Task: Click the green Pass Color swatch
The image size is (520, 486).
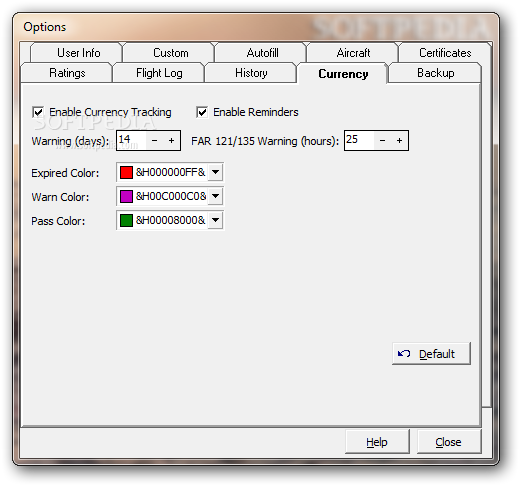Action: pos(126,220)
